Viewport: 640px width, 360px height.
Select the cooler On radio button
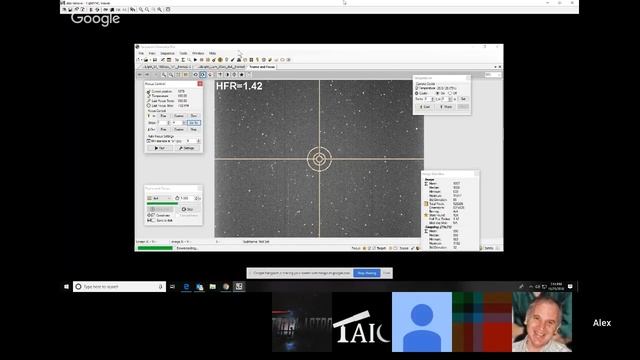(438, 93)
